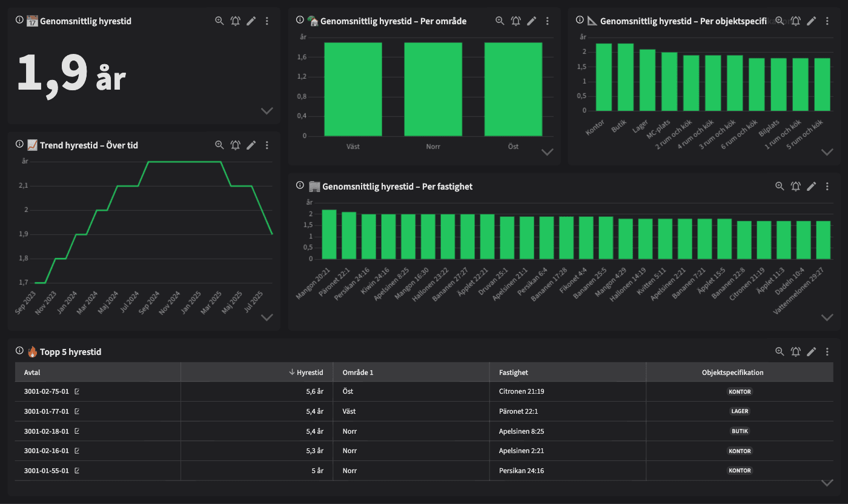Click the Avtal column header
This screenshot has width=848, height=504.
coord(32,373)
